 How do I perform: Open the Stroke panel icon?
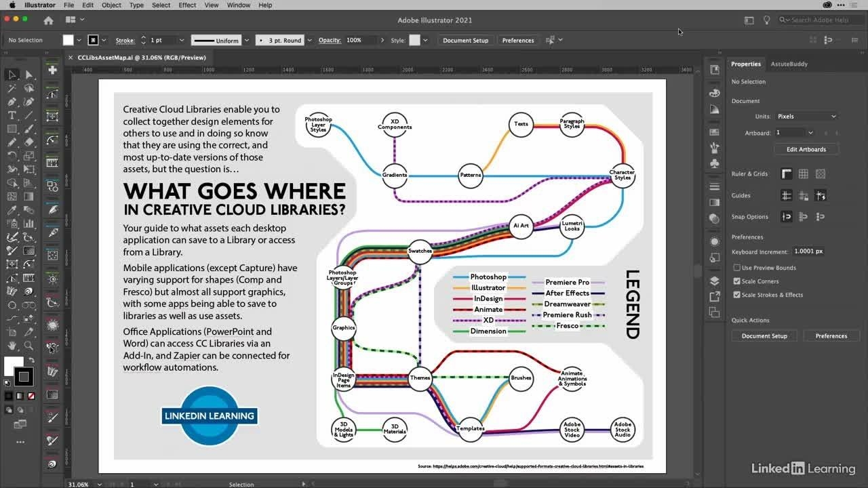(714, 186)
